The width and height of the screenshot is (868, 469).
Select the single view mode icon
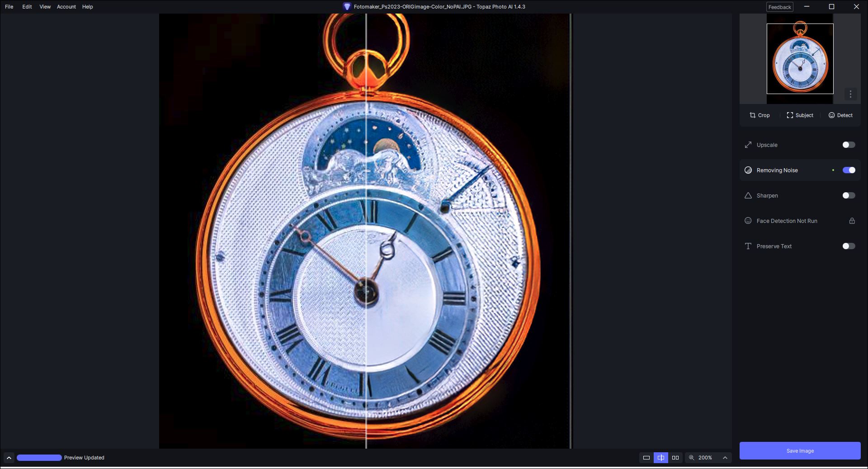(x=646, y=458)
